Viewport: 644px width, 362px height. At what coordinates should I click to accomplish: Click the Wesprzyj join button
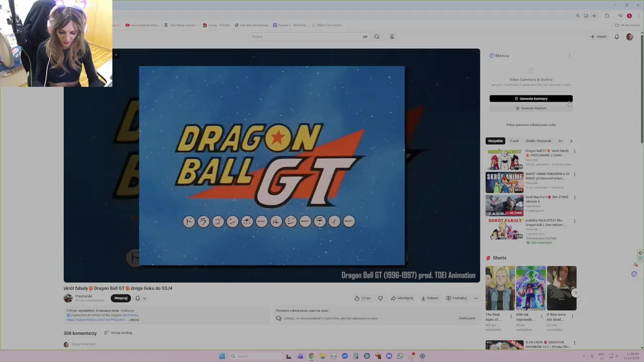pyautogui.click(x=121, y=298)
